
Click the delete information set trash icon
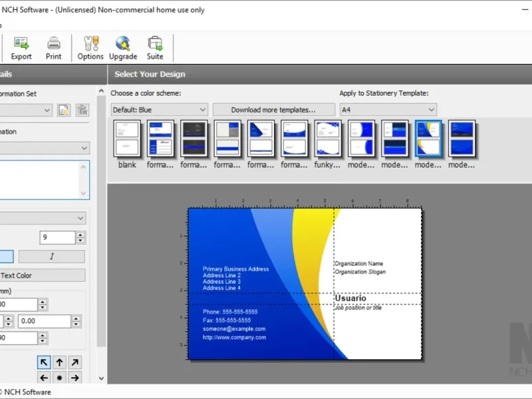click(x=82, y=110)
